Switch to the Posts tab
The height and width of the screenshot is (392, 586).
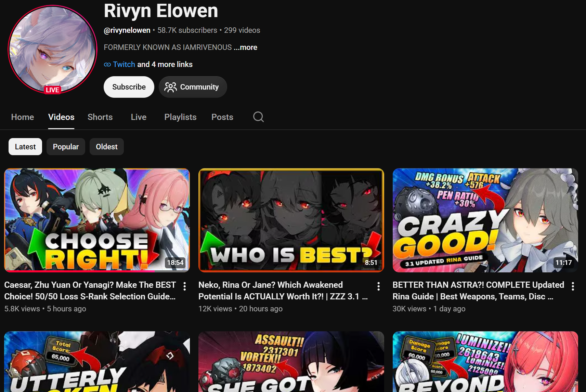coord(222,117)
